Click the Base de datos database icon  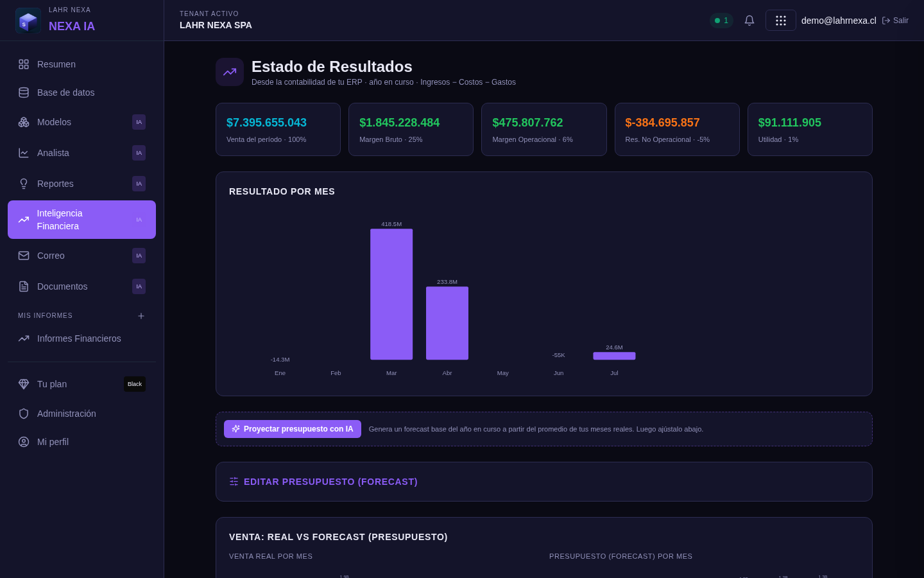tap(24, 92)
